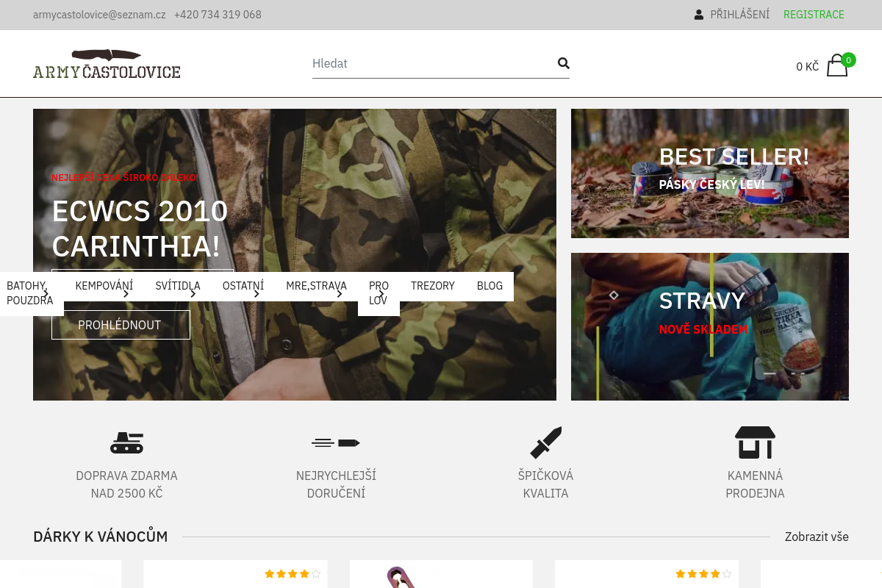This screenshot has width=882, height=588.
Task: Click the tank free shipping icon
Action: coord(126,442)
